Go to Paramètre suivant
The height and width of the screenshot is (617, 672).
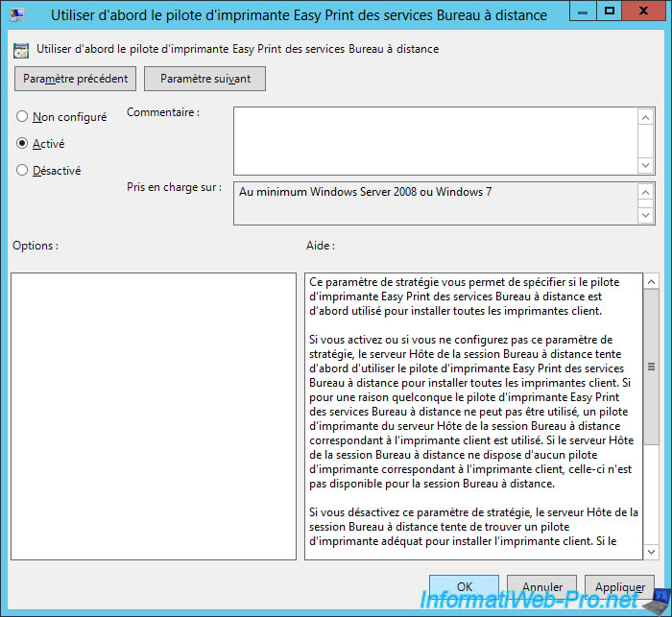point(204,79)
